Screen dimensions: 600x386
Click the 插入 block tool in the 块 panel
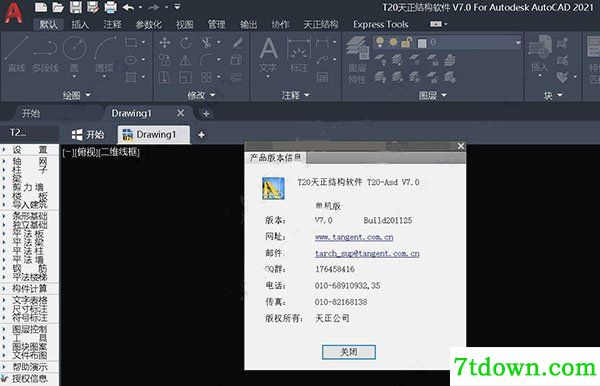[x=540, y=55]
